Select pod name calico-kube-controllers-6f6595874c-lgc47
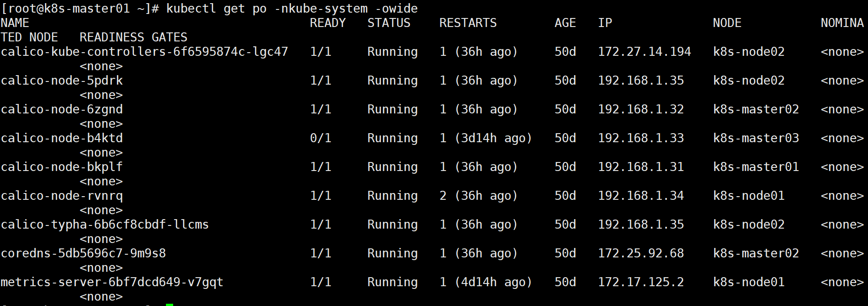868x306 pixels. click(x=144, y=52)
